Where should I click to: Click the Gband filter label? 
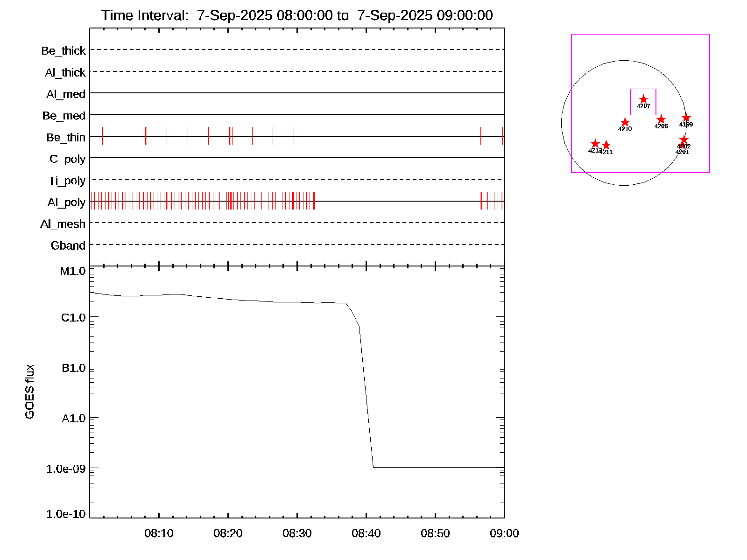pyautogui.click(x=68, y=246)
